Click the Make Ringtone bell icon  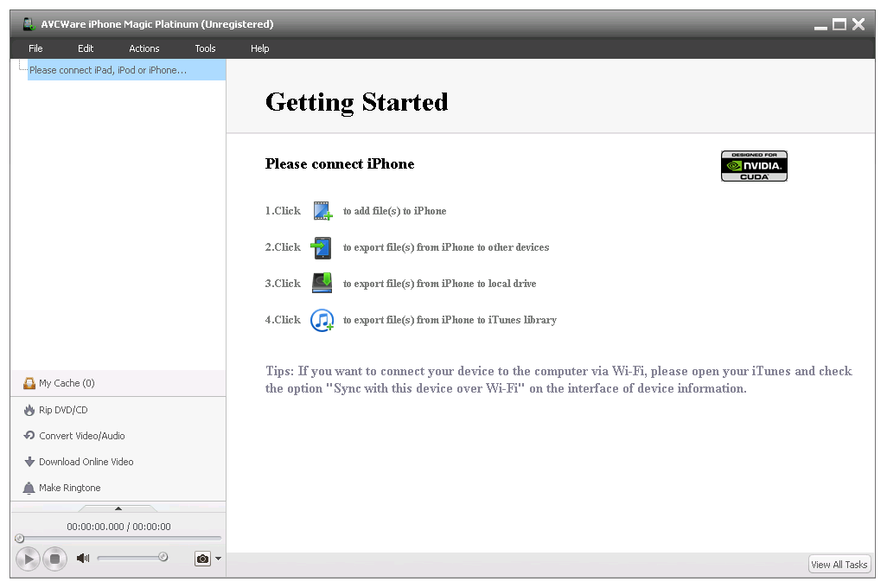click(29, 488)
